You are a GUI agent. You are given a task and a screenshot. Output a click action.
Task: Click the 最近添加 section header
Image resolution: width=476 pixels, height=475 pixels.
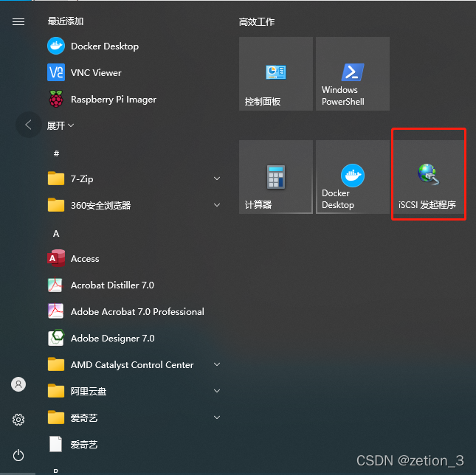coord(66,21)
